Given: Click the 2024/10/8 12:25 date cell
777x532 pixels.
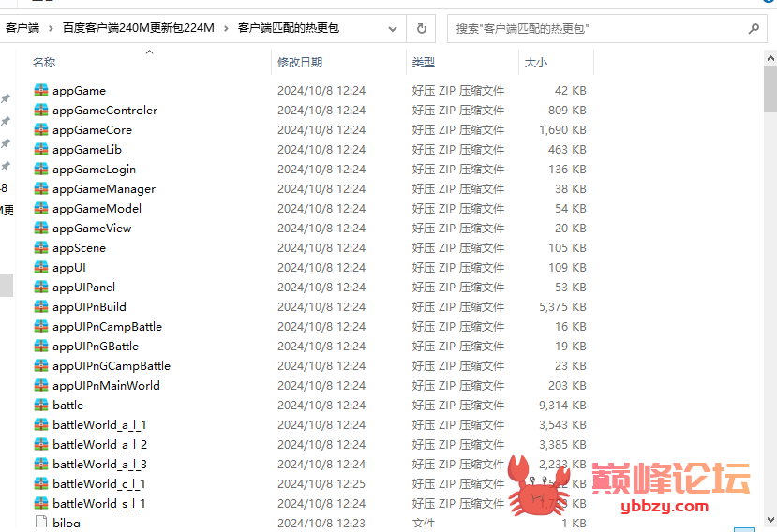Looking at the screenshot, I should point(321,483).
